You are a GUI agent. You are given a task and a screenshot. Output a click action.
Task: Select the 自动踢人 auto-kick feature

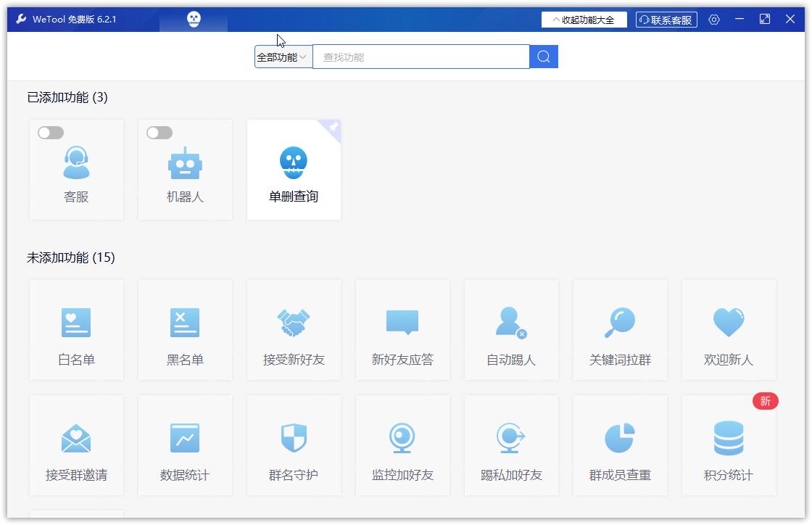pyautogui.click(x=511, y=330)
